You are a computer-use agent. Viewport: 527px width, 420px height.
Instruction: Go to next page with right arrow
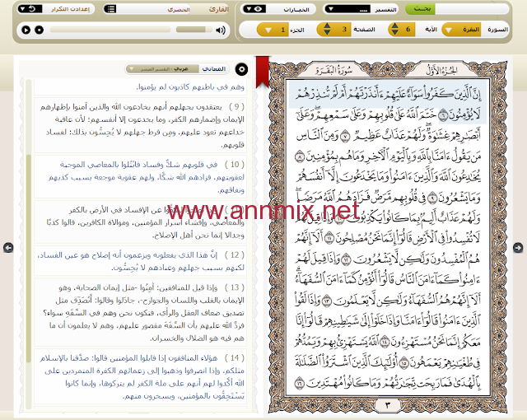pyautogui.click(x=518, y=248)
